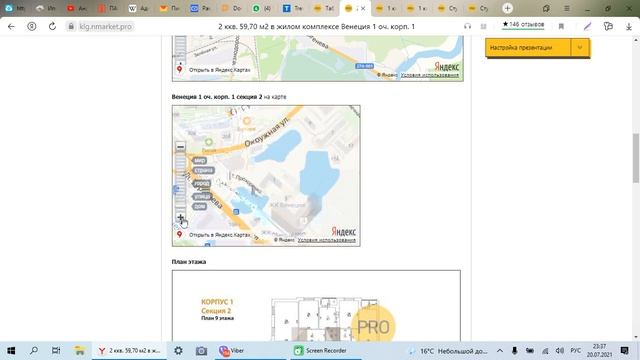
Task: Open Yandex account icon next to back arrow
Action: (31, 27)
